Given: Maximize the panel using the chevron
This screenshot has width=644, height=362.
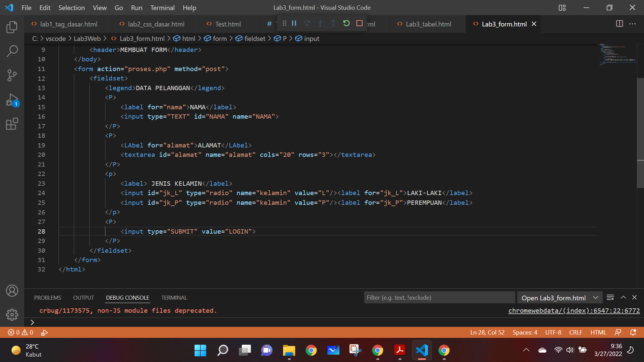Looking at the screenshot, I should [x=623, y=297].
